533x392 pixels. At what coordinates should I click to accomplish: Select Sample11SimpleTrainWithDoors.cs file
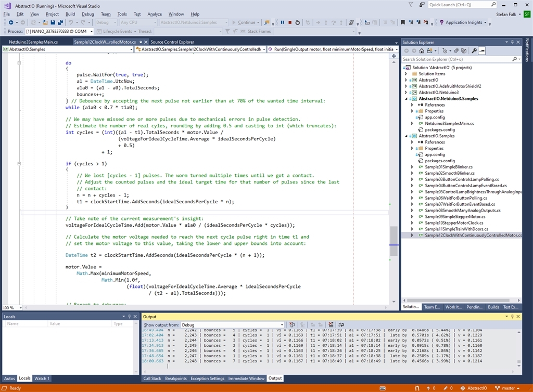pyautogui.click(x=456, y=229)
